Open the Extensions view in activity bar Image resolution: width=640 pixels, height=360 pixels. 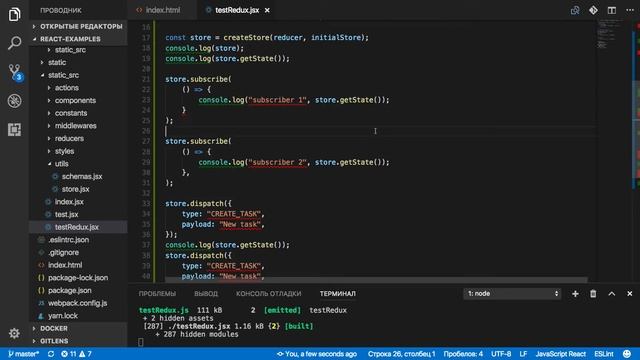pos(14,129)
